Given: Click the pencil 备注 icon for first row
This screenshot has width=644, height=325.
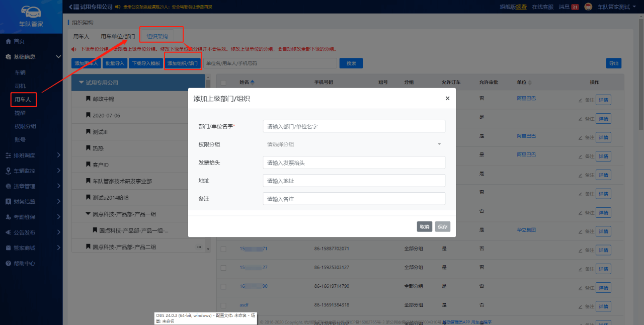Looking at the screenshot, I should click(581, 100).
